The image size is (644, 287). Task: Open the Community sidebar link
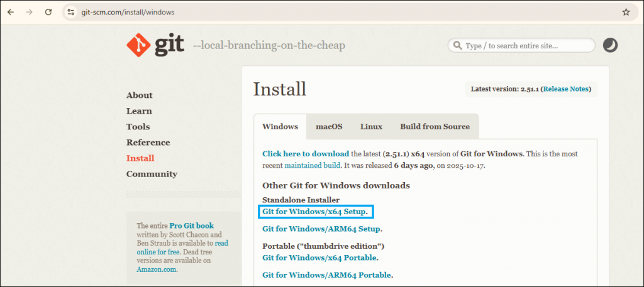click(152, 174)
